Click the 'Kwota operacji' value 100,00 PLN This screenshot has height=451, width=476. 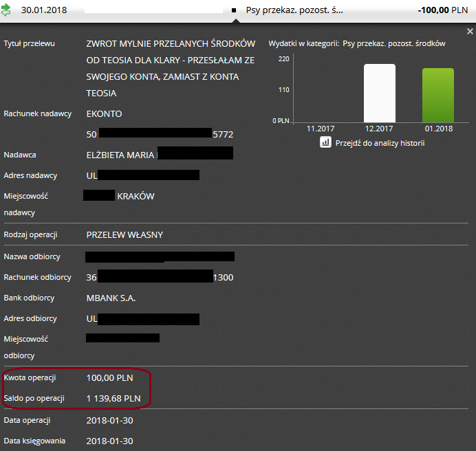(109, 377)
